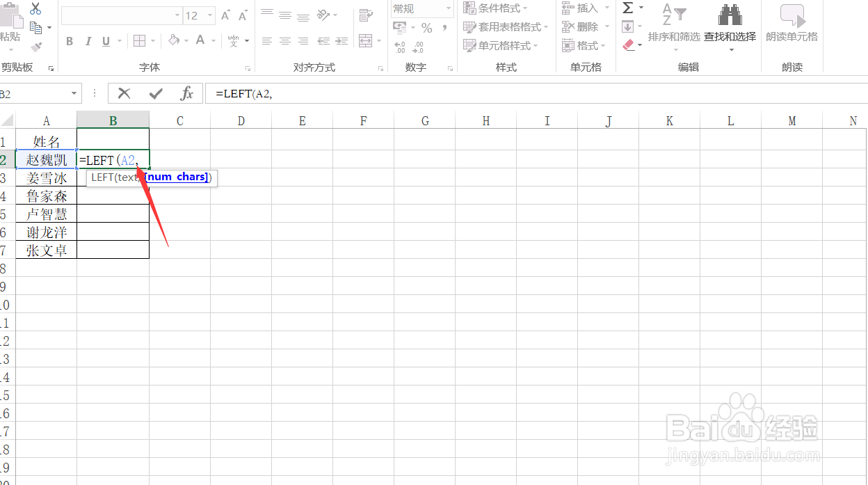Click inside the formula bar text
This screenshot has height=485, width=868.
243,93
